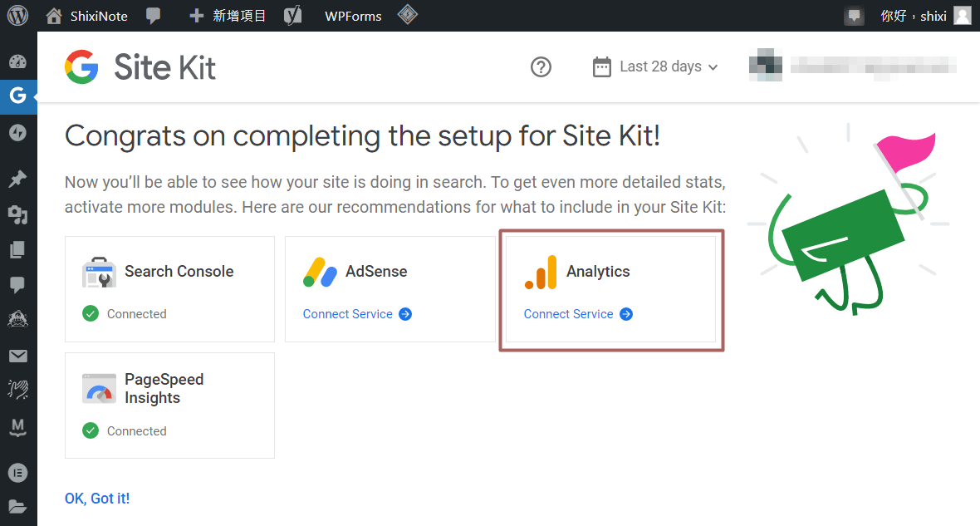Open the clapping hands sidebar icon
This screenshot has width=980, height=526.
17,390
